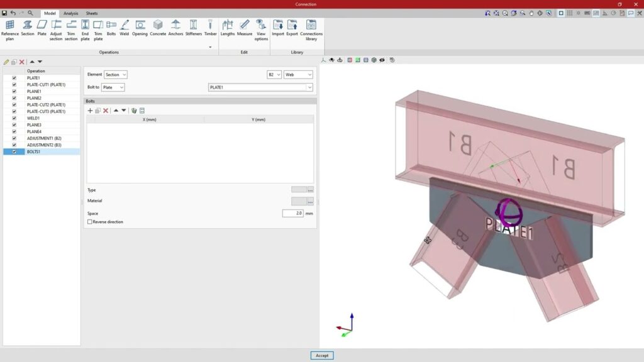Select the Anchors tool
The height and width of the screenshot is (362, 644).
tap(175, 28)
